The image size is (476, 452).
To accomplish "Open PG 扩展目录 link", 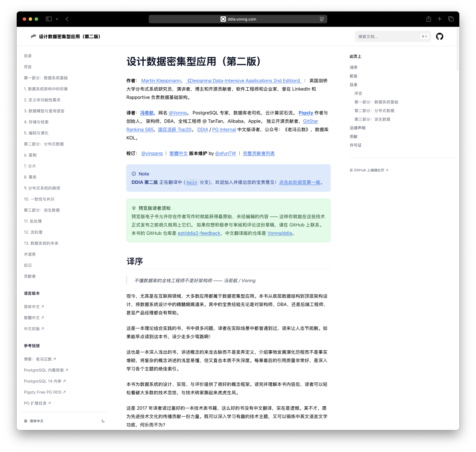I will point(37,403).
